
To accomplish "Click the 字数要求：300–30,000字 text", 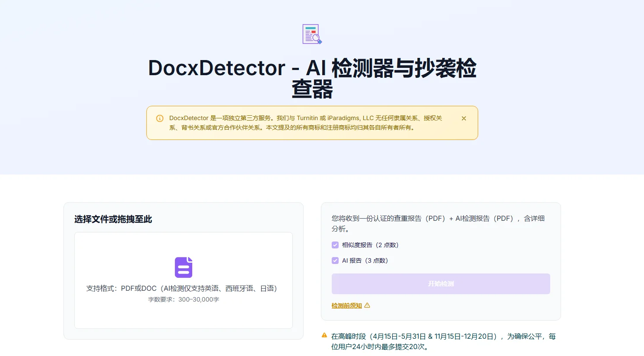I will pyautogui.click(x=184, y=299).
